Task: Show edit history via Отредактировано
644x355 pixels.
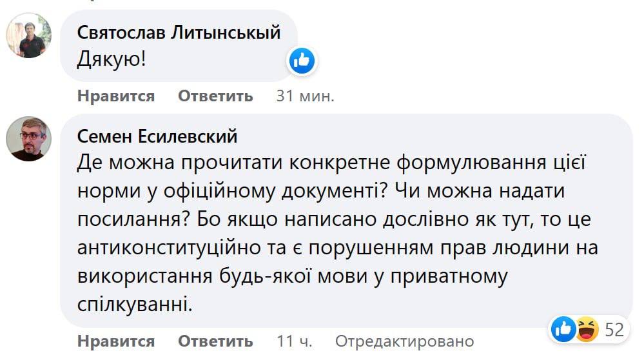Action: [404, 341]
